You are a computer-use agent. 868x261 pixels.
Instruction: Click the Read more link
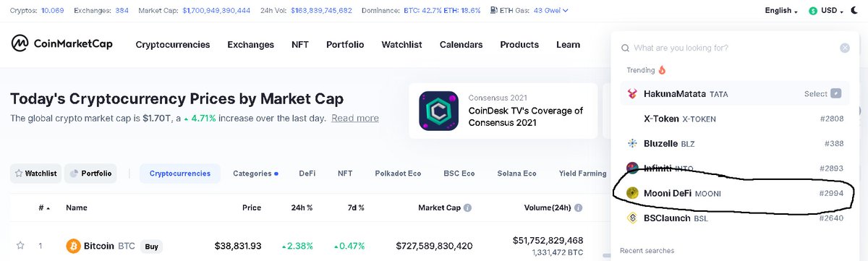point(355,118)
